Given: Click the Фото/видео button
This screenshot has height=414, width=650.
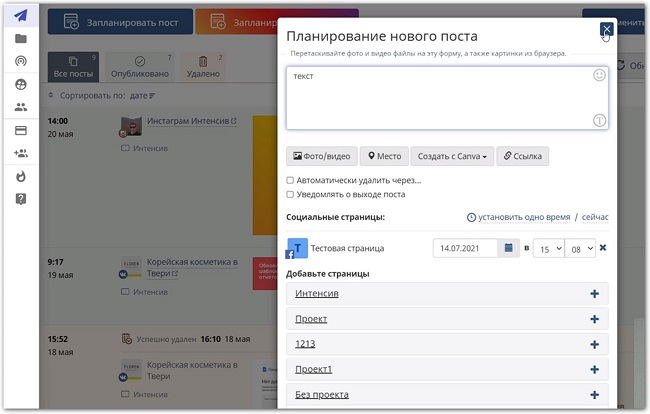Looking at the screenshot, I should click(x=321, y=156).
